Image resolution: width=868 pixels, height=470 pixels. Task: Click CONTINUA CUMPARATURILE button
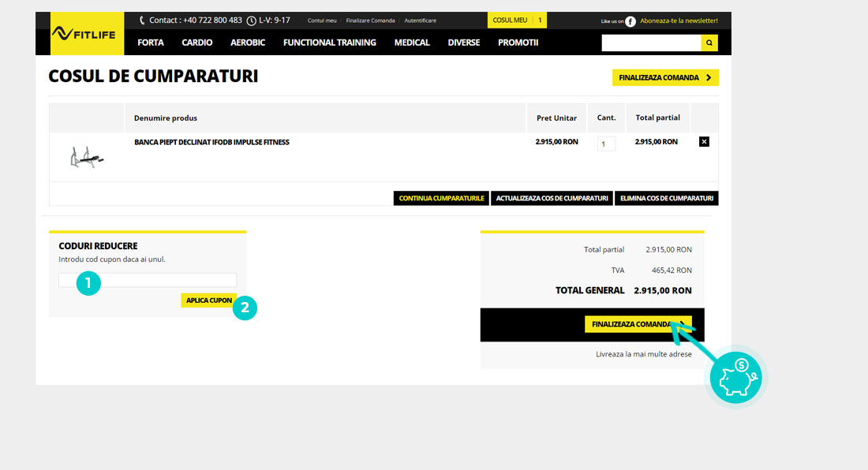[441, 199]
